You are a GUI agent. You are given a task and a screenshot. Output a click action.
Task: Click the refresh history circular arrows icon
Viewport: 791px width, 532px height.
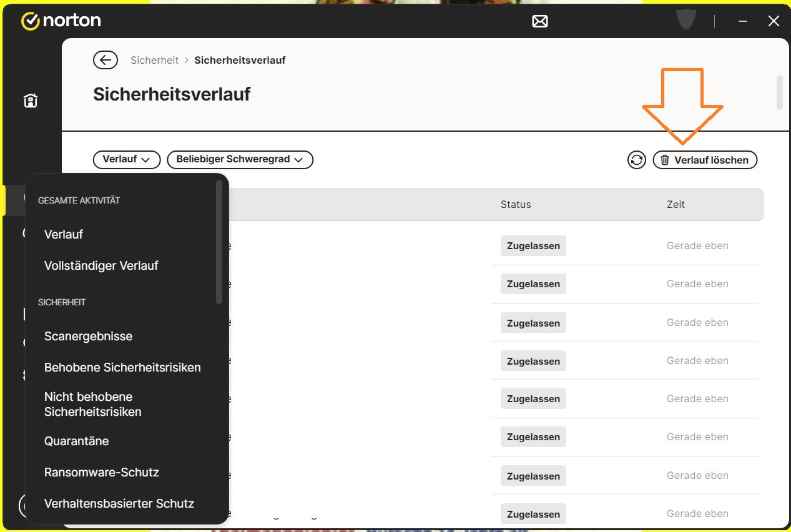[x=636, y=160]
